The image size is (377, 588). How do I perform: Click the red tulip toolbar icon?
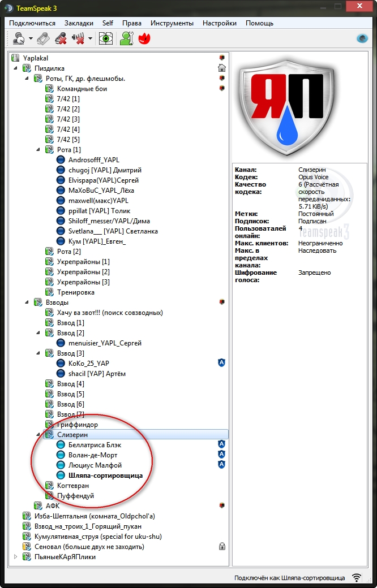tap(144, 38)
